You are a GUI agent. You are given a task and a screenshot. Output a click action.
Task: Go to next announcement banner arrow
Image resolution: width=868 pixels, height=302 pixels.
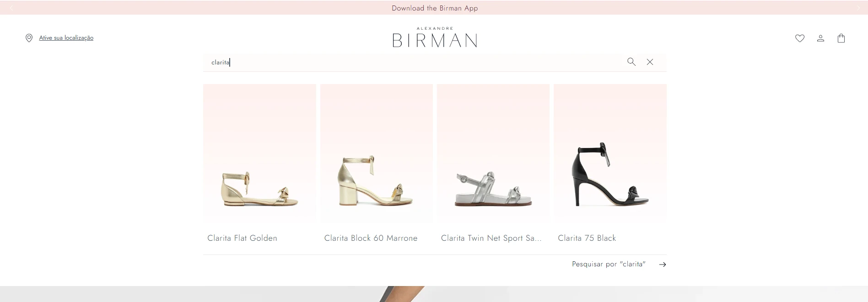tap(858, 8)
